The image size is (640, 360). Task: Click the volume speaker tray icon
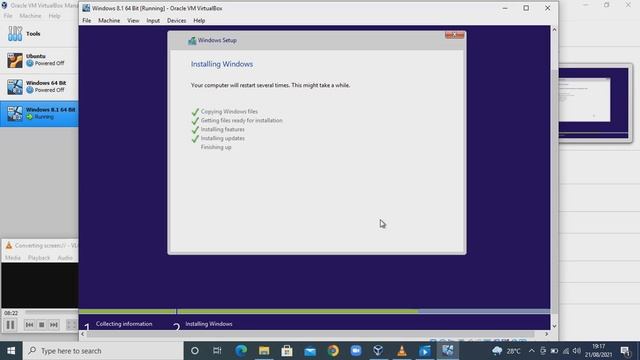(577, 351)
